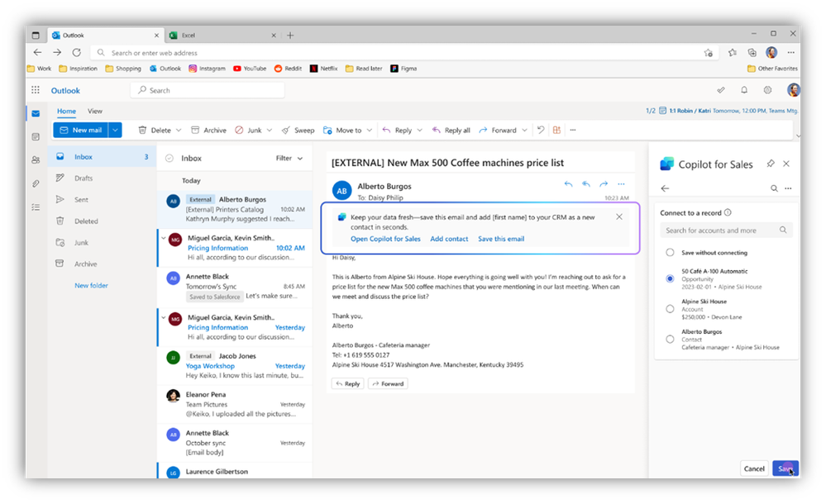Toggle select all messages circle

tap(169, 158)
